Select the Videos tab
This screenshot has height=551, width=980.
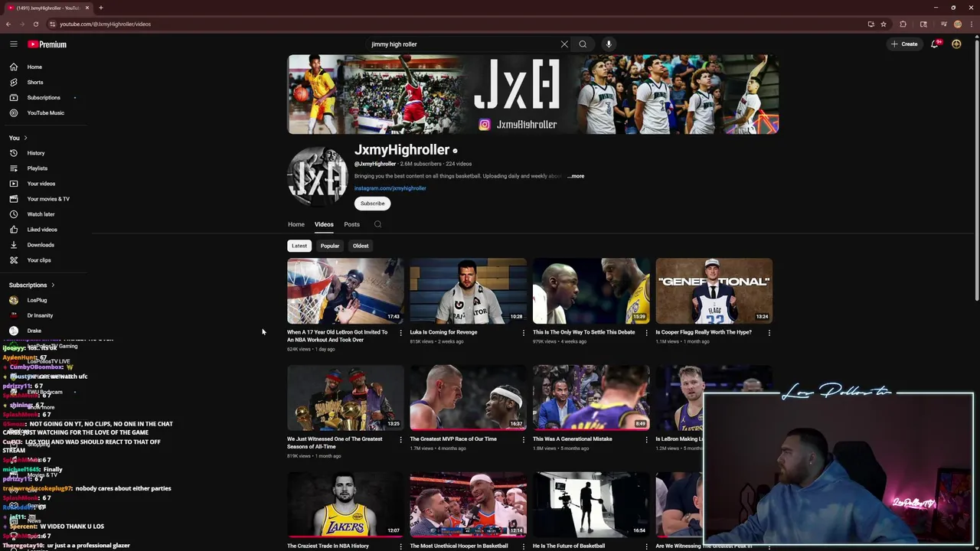(x=324, y=224)
